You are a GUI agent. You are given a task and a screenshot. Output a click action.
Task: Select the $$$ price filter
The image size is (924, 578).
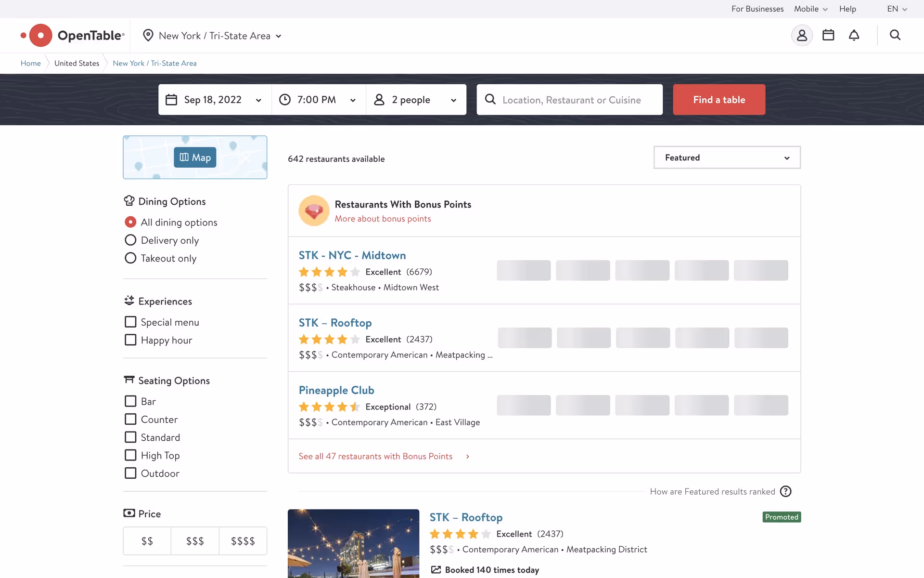[x=195, y=541]
